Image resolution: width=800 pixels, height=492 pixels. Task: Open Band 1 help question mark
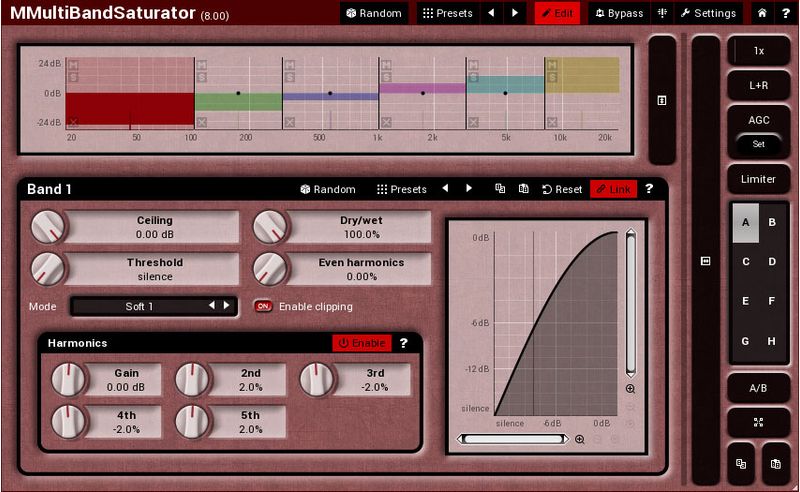pyautogui.click(x=649, y=189)
